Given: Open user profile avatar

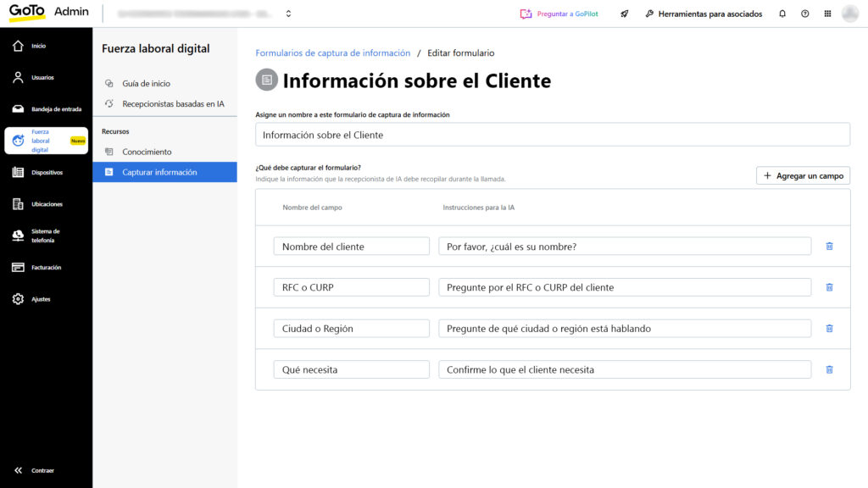Looking at the screenshot, I should (850, 14).
